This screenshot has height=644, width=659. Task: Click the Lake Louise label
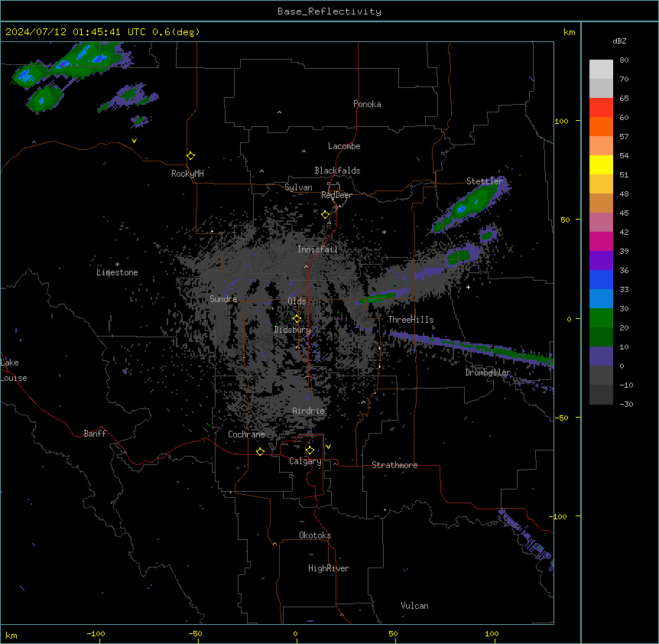tap(14, 370)
